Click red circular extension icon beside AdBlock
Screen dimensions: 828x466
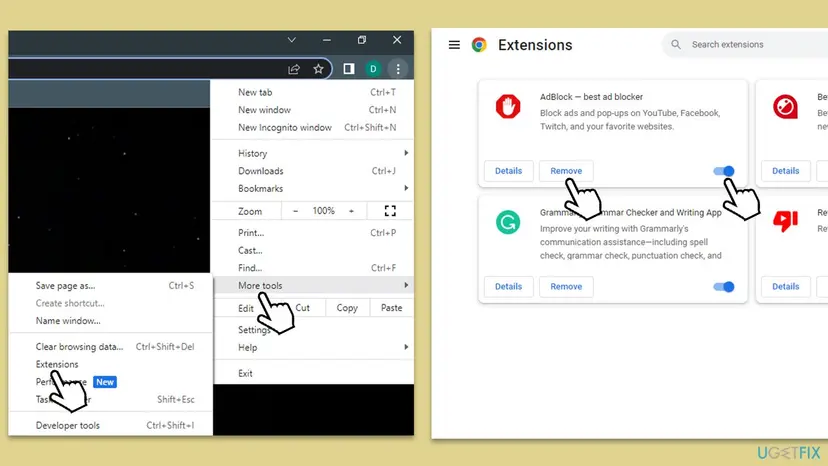pos(785,107)
